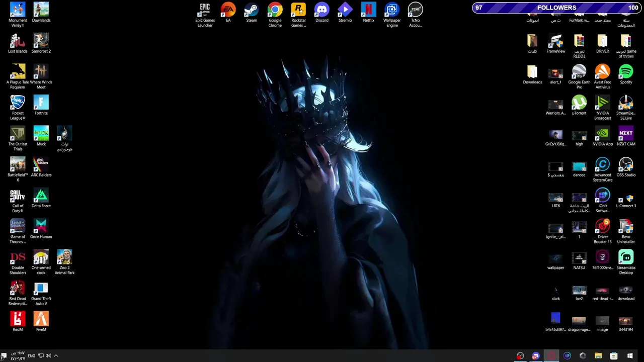The width and height of the screenshot is (644, 362).
Task: Select the ARC Raiders icon
Action: [41, 167]
